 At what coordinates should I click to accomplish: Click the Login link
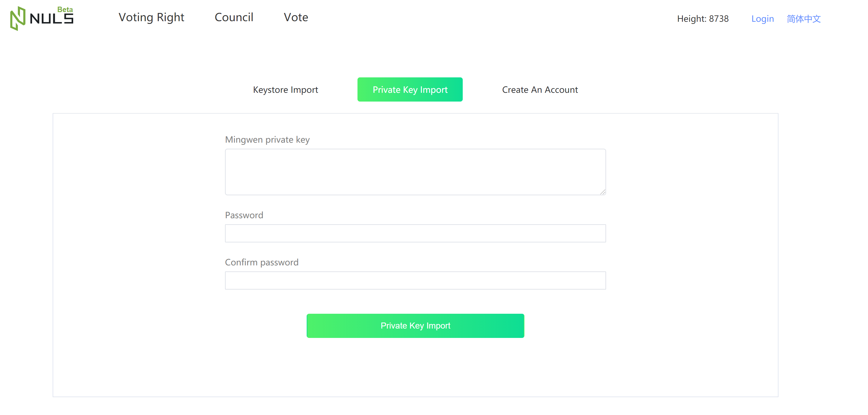coord(762,19)
